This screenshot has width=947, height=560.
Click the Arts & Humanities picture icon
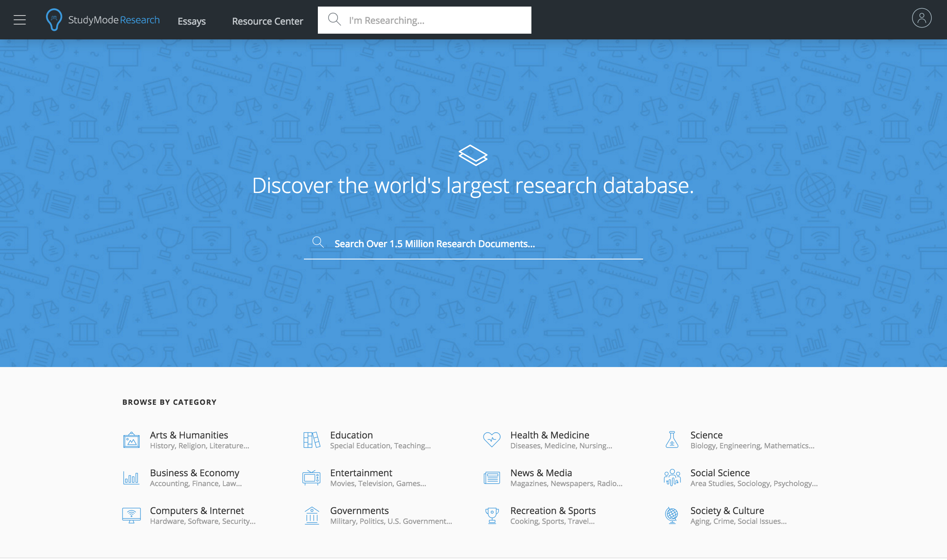pyautogui.click(x=131, y=440)
